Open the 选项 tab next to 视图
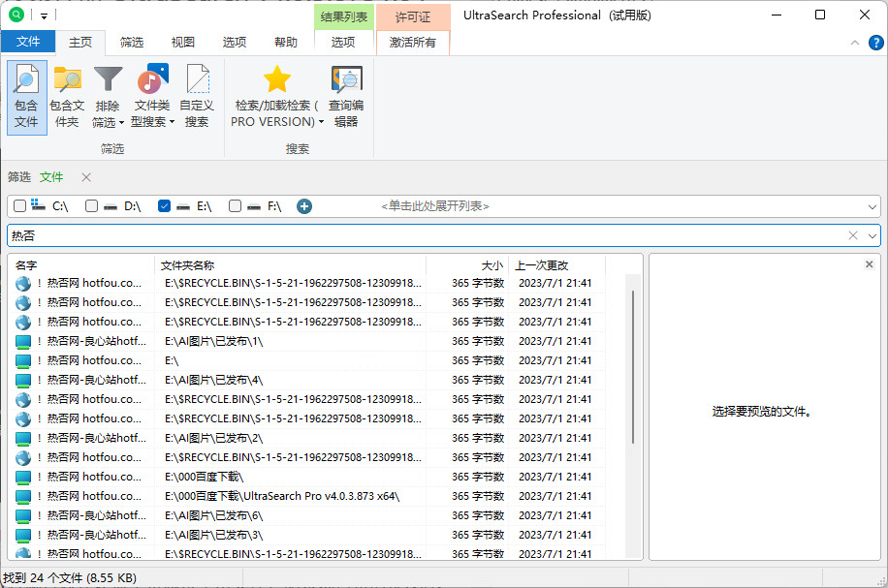Viewport: 888px width, 588px height. tap(234, 43)
